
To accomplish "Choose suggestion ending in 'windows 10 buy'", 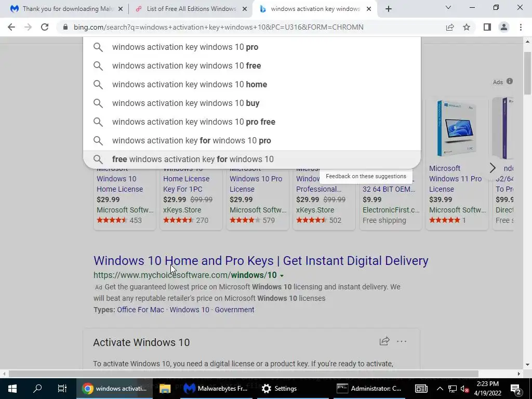I will [x=252, y=103].
